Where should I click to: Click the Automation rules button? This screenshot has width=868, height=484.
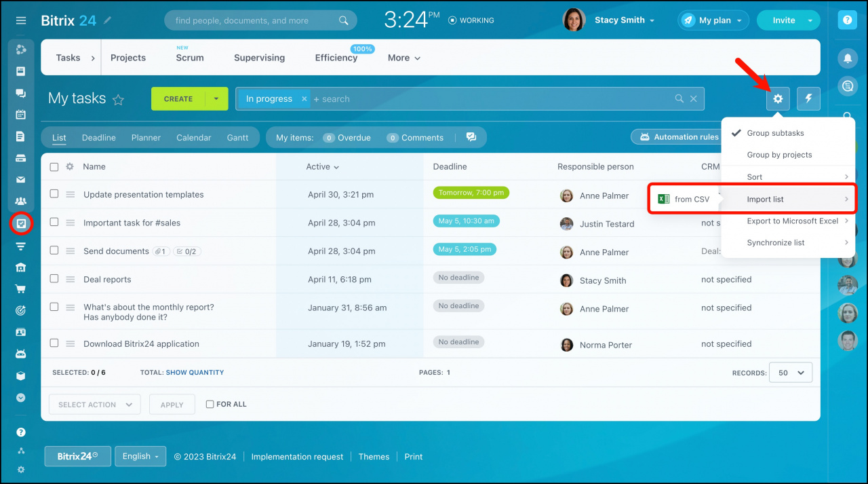pos(678,137)
